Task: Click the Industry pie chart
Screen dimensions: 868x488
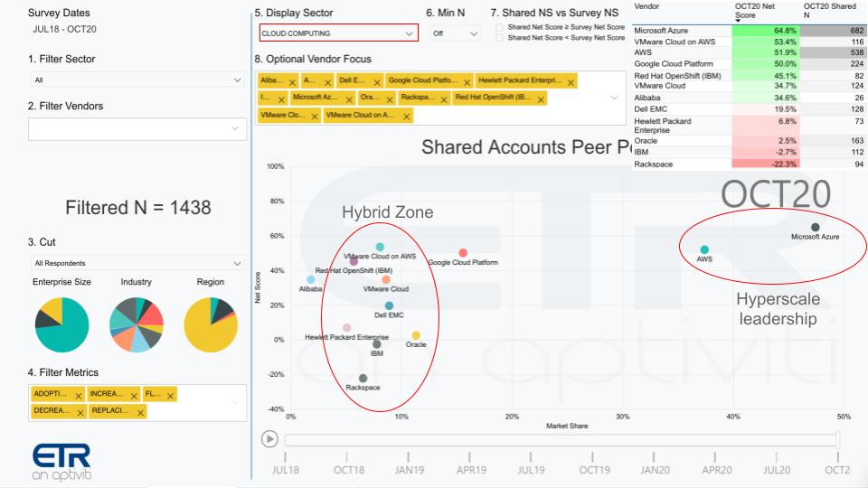Action: click(x=137, y=324)
